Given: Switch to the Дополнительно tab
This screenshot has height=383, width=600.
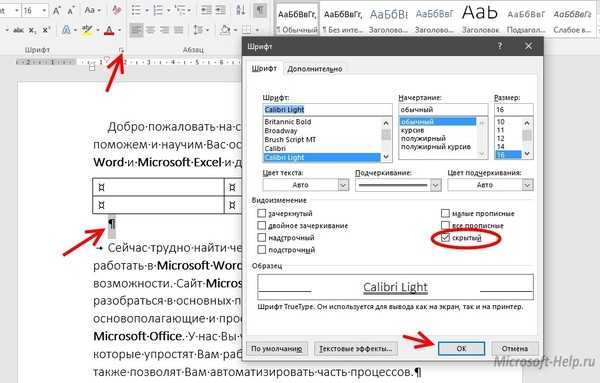Looking at the screenshot, I should [315, 69].
